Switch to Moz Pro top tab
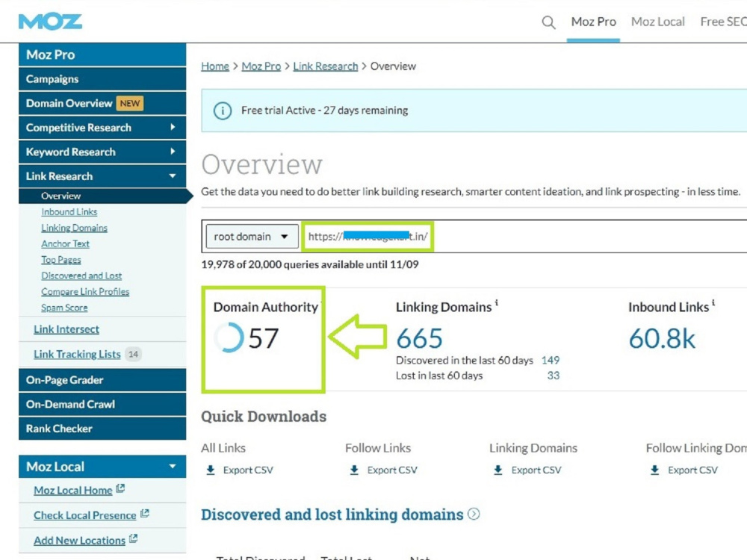 [x=593, y=22]
